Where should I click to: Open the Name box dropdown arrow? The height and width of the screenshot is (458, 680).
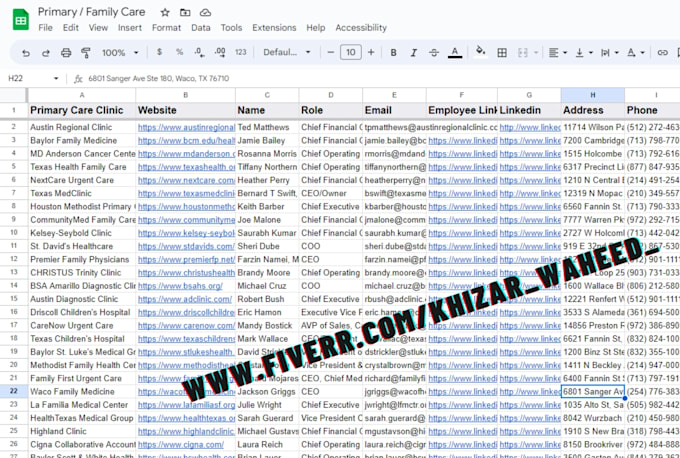pos(56,79)
